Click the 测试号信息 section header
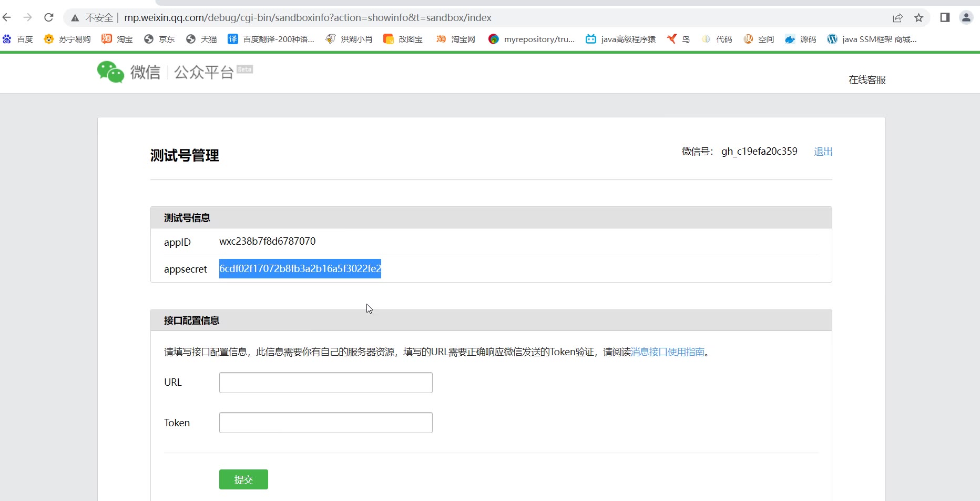The height and width of the screenshot is (501, 980). pyautogui.click(x=187, y=218)
